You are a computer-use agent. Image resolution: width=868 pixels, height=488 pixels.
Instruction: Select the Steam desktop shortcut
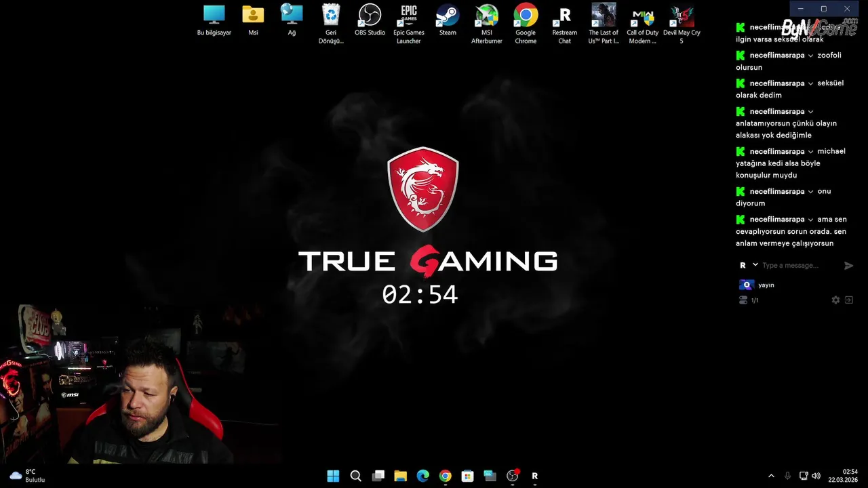[448, 20]
